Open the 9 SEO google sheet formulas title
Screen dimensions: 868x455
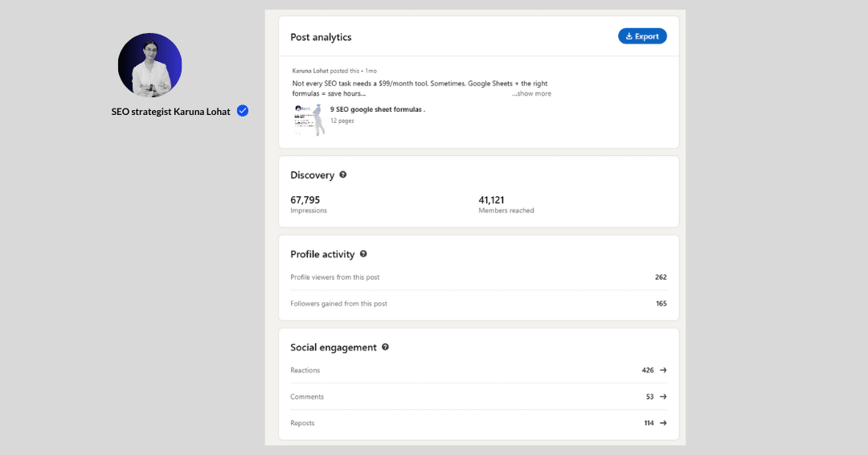pos(377,109)
